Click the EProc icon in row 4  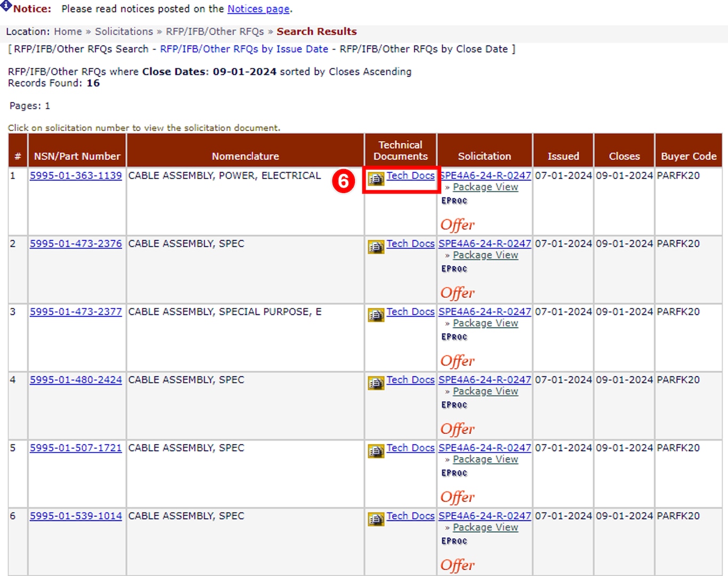point(454,405)
